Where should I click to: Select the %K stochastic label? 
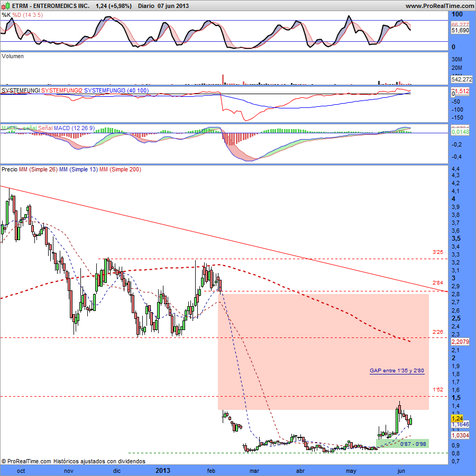tap(6, 15)
